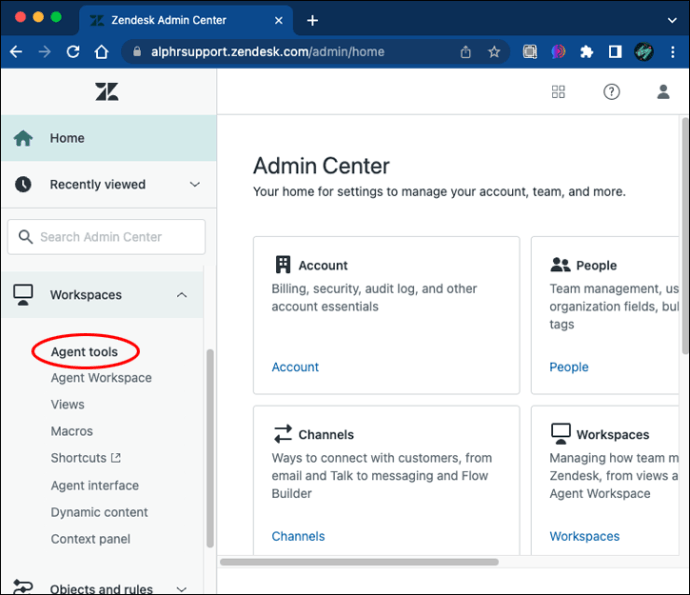Click the Channels arrows icon on card

coord(283,434)
